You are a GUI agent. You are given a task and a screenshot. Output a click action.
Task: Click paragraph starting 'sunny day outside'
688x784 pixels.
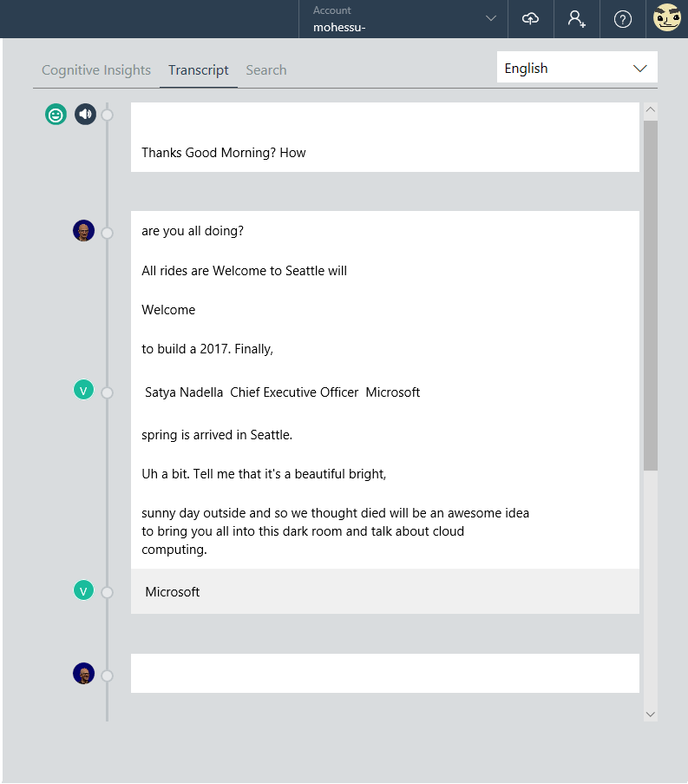coord(335,531)
